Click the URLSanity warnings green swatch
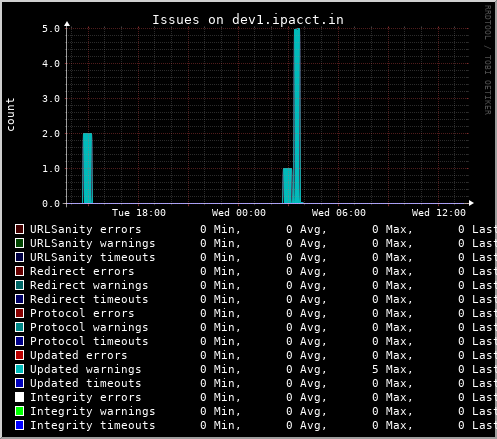 tap(19, 243)
